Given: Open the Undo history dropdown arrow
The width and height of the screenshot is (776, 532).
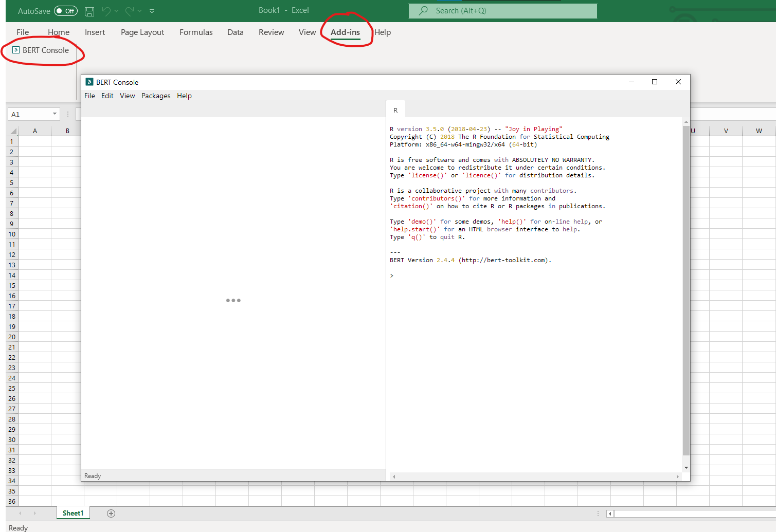Looking at the screenshot, I should 117,11.
